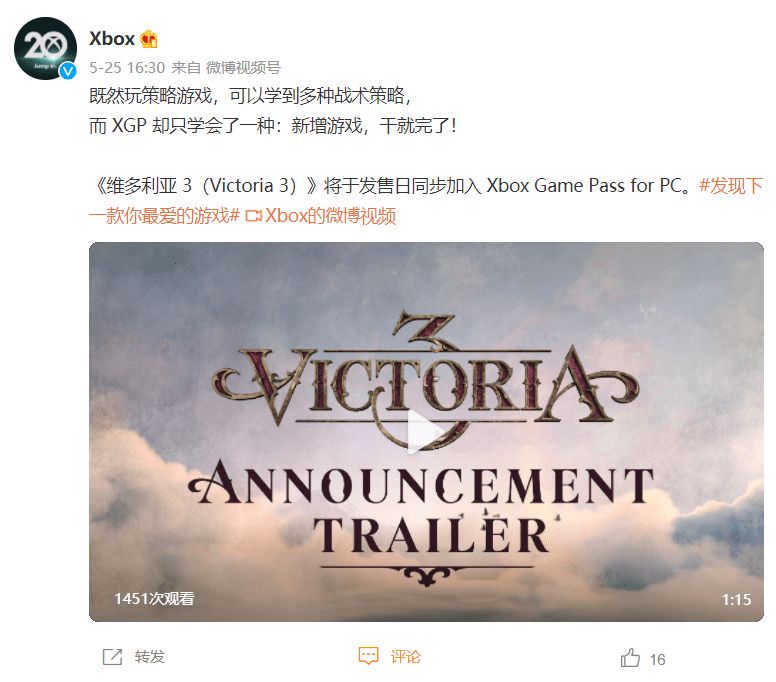The image size is (776, 682).
Task: Click the repost arrow icon
Action: (x=112, y=657)
